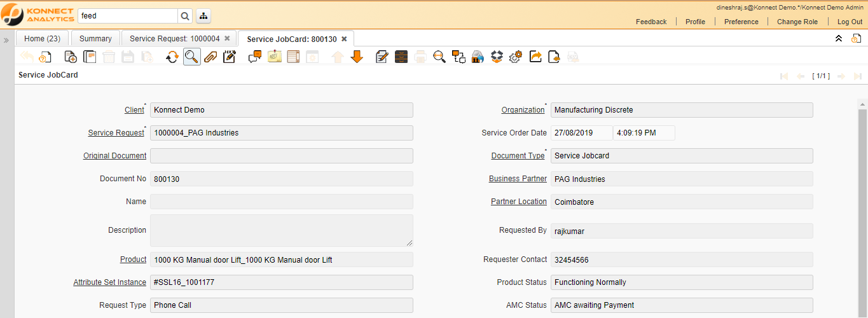868x318 pixels.
Task: Open Service Request: 1000004 tab
Action: (x=174, y=39)
